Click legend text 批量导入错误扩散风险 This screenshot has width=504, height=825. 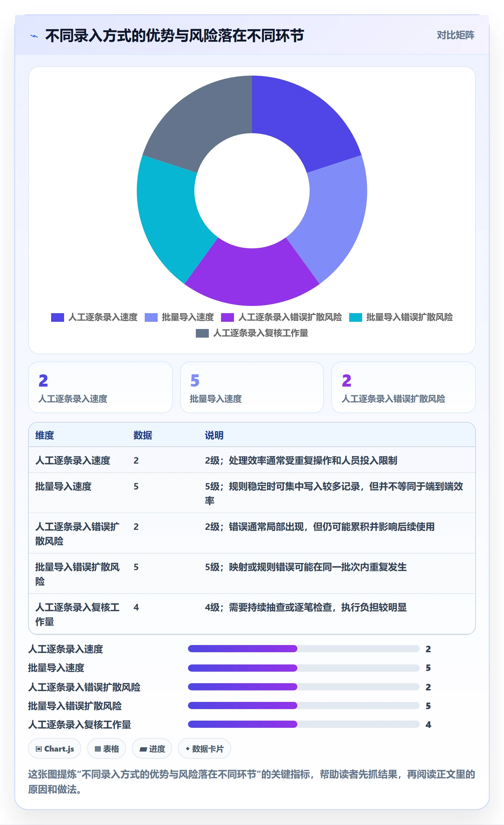(410, 317)
